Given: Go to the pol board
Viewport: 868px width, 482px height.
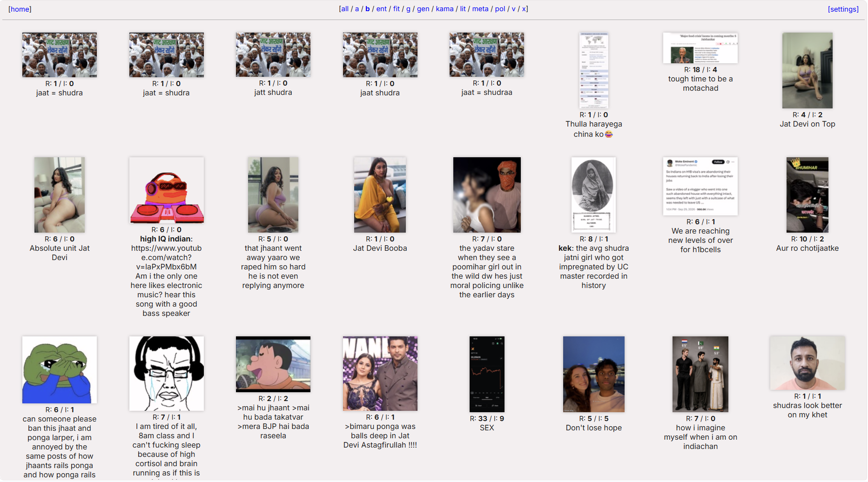Looking at the screenshot, I should 500,9.
